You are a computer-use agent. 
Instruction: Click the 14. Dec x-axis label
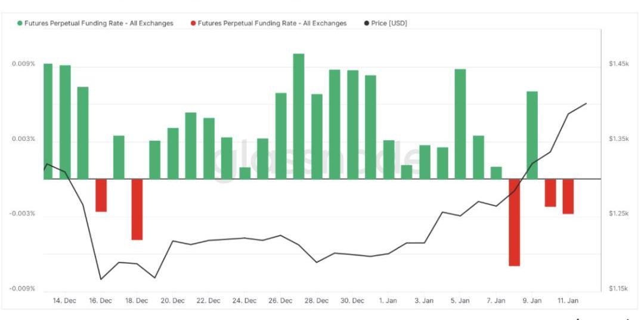click(x=64, y=301)
